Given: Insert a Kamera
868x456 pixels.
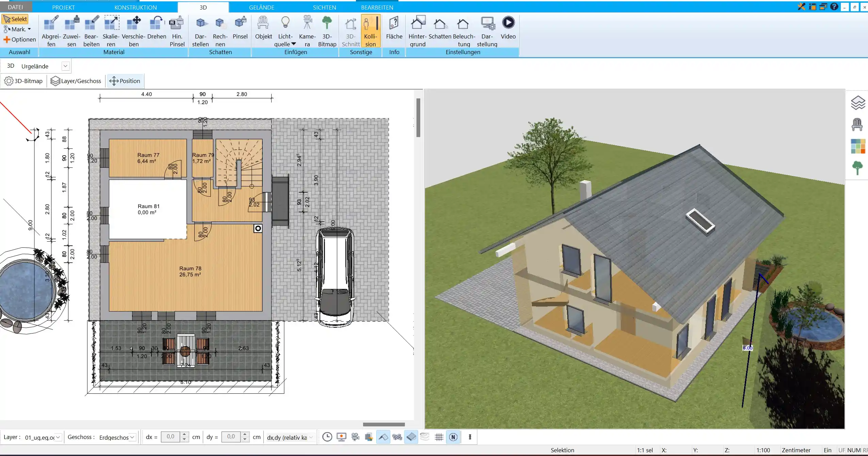Looking at the screenshot, I should click(307, 31).
